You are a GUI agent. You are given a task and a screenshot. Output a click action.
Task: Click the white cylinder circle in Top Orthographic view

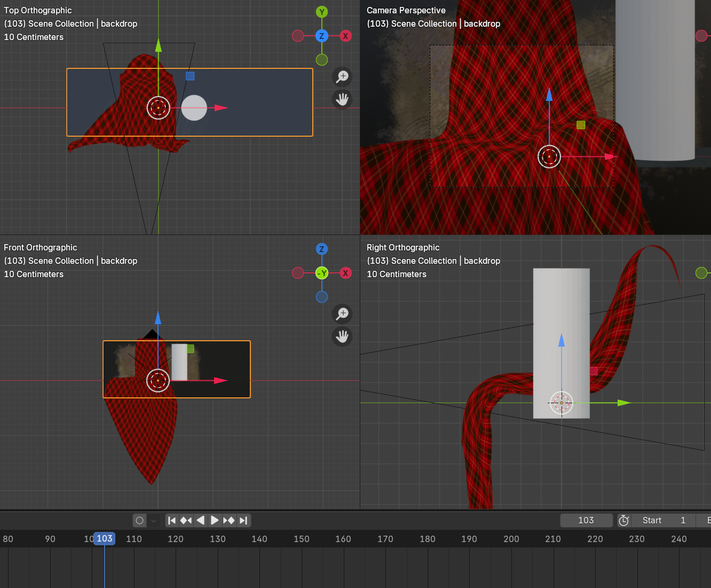(x=194, y=108)
